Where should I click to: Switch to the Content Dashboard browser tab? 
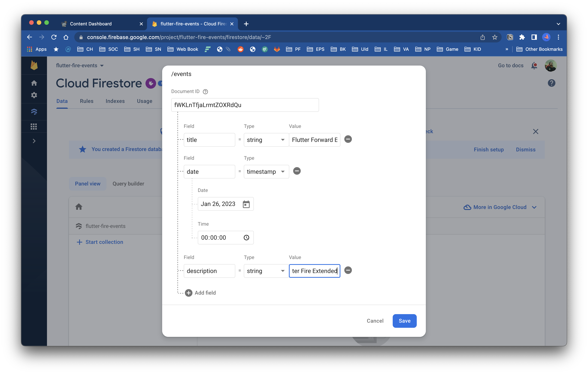pos(101,24)
